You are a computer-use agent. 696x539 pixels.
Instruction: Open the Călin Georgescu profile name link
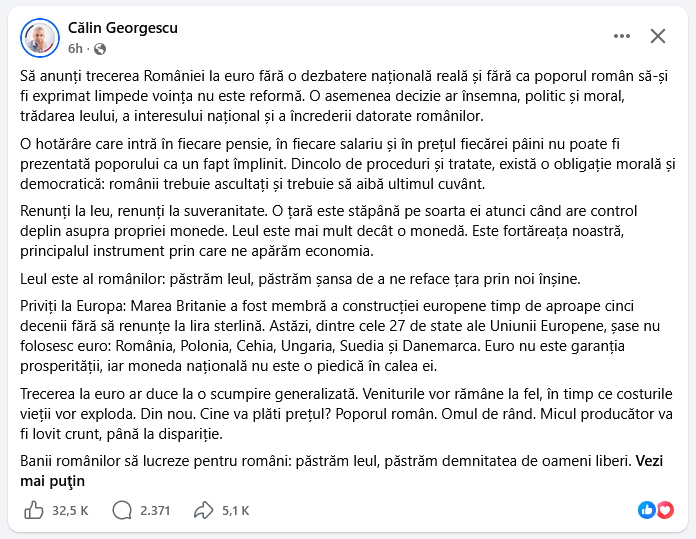tap(123, 28)
